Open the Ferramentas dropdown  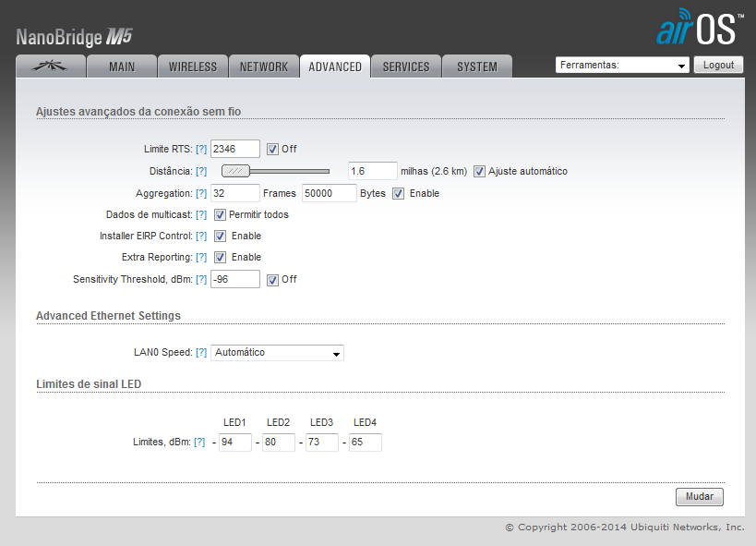[622, 65]
